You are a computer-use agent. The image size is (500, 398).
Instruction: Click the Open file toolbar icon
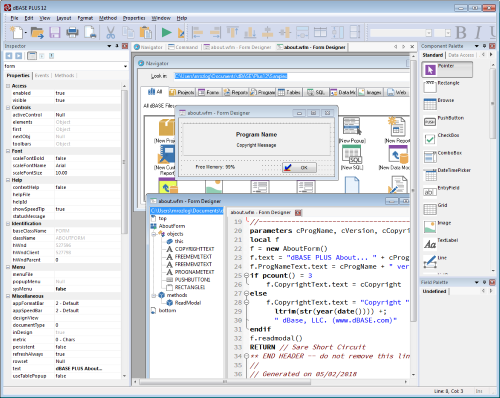[x=37, y=32]
